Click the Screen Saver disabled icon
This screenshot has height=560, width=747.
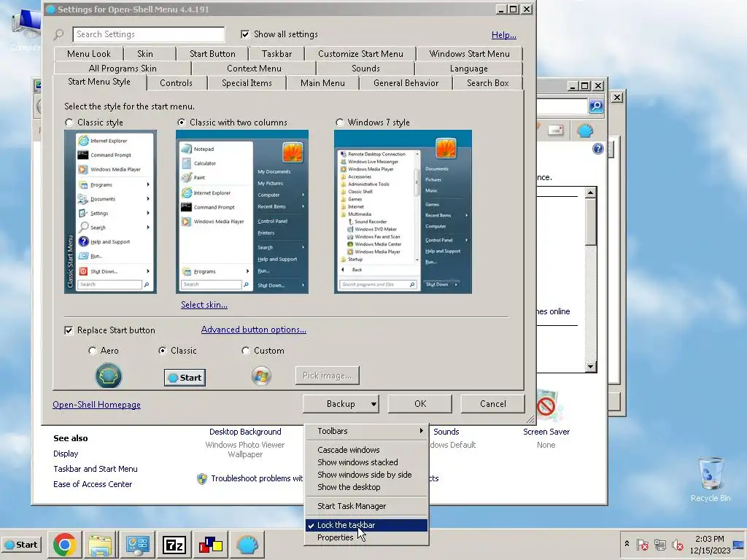[x=546, y=407]
